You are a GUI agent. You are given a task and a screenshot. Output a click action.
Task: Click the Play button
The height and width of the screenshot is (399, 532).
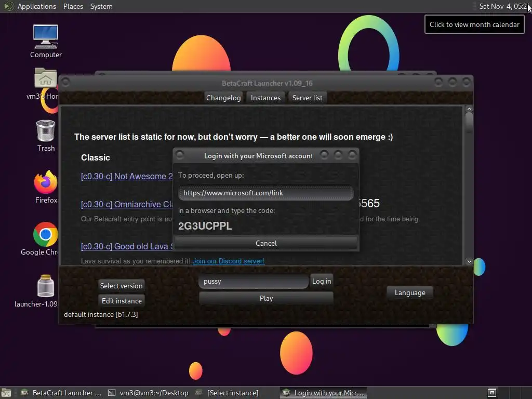[x=266, y=298]
